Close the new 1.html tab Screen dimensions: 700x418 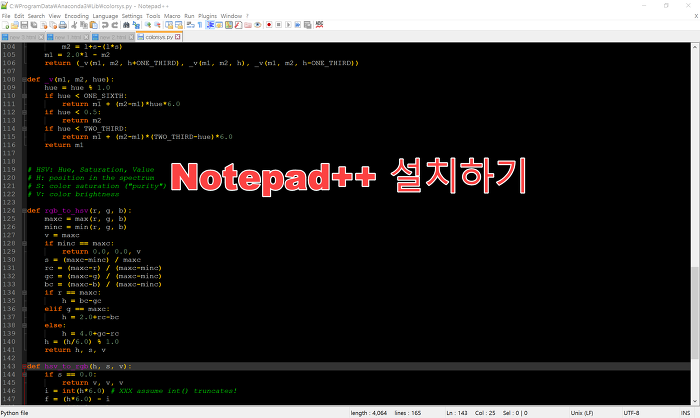click(x=86, y=37)
